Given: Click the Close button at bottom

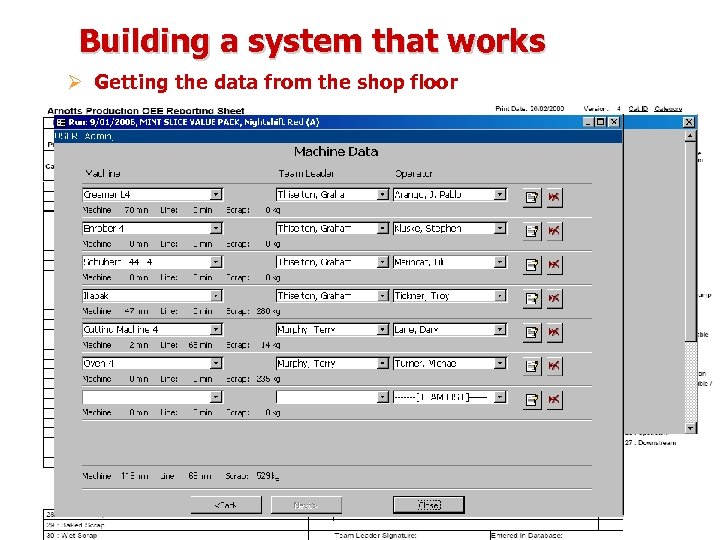Looking at the screenshot, I should tap(429, 505).
